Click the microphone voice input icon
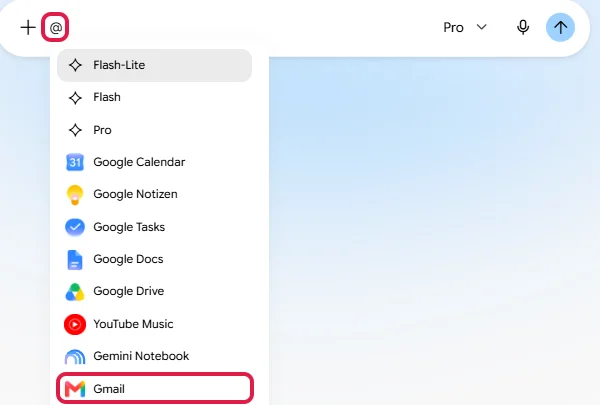 pos(523,28)
